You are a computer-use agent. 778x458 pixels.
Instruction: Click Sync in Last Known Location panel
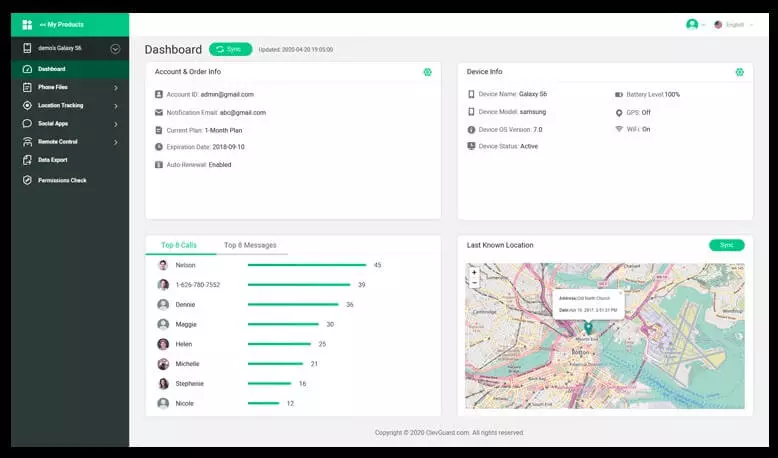[x=726, y=245]
